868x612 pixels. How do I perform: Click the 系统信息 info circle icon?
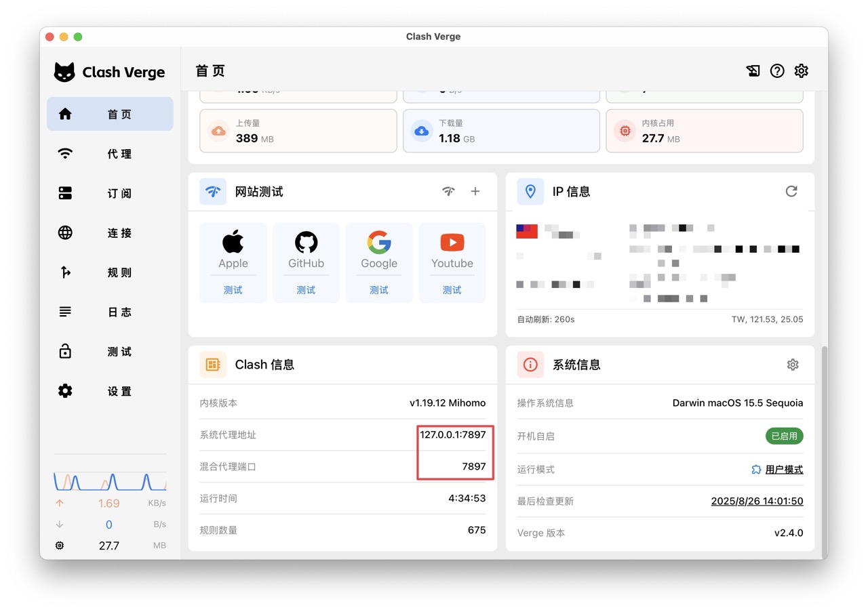point(530,365)
